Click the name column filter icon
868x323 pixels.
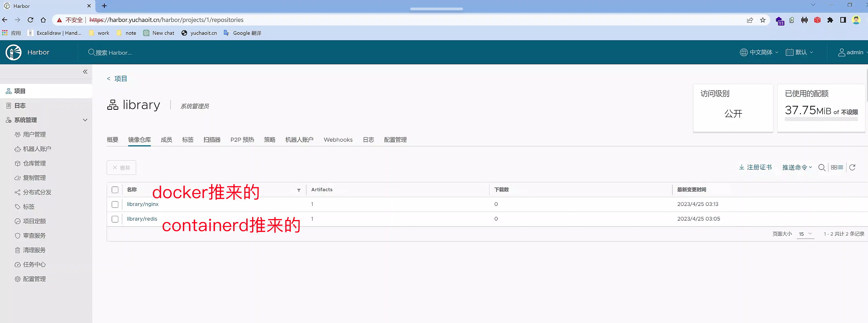[298, 190]
